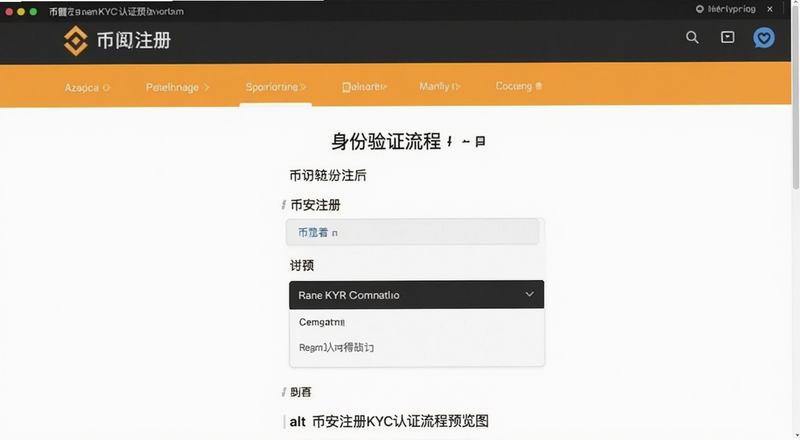The height and width of the screenshot is (440, 800).
Task: Click the alt 币安注册KYC认证流程预览图 text
Action: pyautogui.click(x=389, y=421)
